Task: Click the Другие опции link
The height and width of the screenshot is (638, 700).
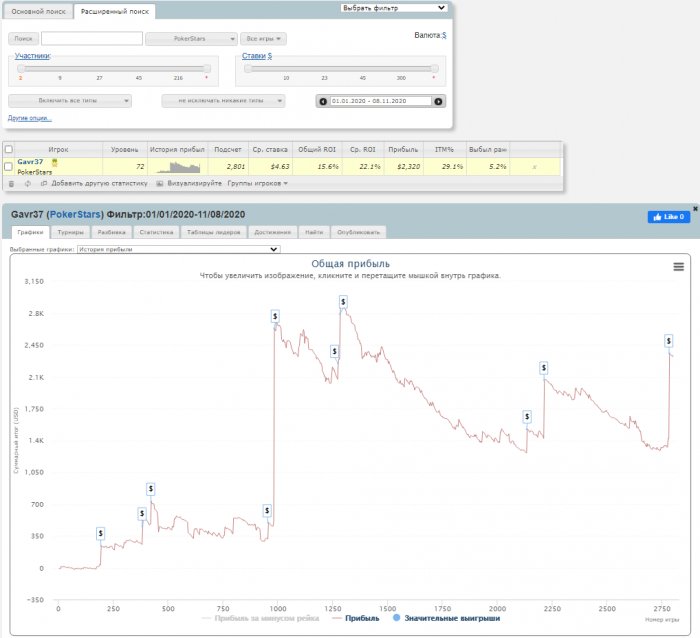Action: [30, 118]
